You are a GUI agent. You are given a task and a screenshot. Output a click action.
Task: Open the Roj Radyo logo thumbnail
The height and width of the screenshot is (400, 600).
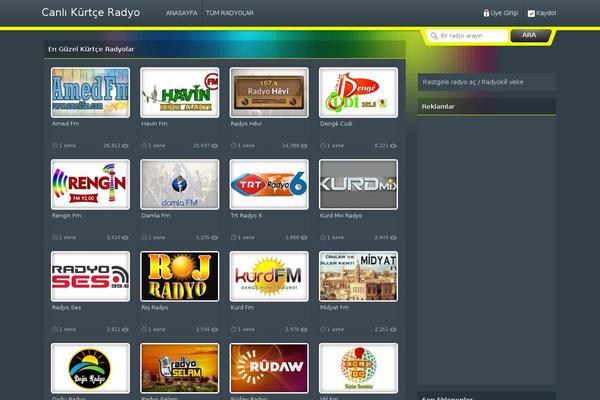[x=180, y=276]
